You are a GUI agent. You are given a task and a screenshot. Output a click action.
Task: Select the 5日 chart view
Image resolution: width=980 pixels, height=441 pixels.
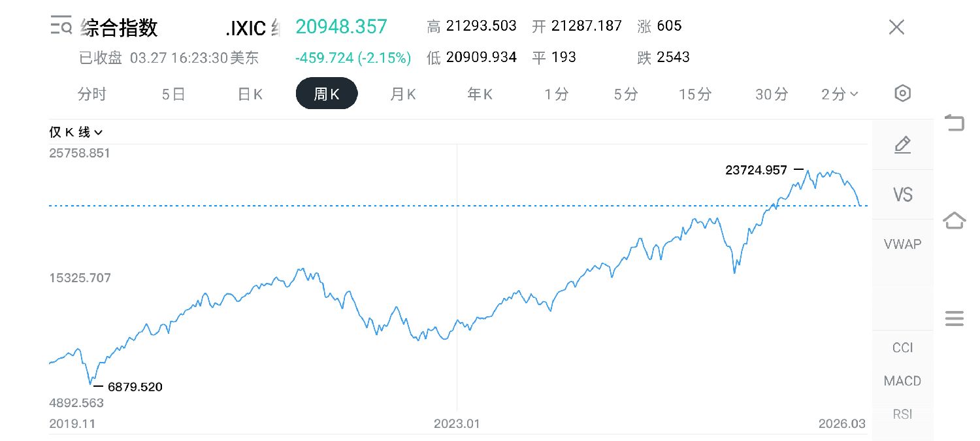(173, 94)
